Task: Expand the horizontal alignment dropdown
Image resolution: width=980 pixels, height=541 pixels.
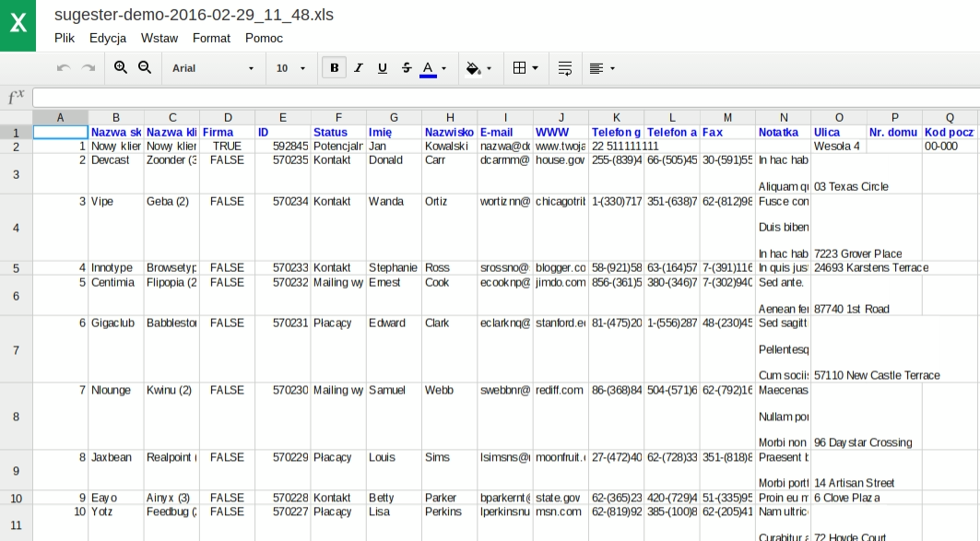Action: coord(602,68)
